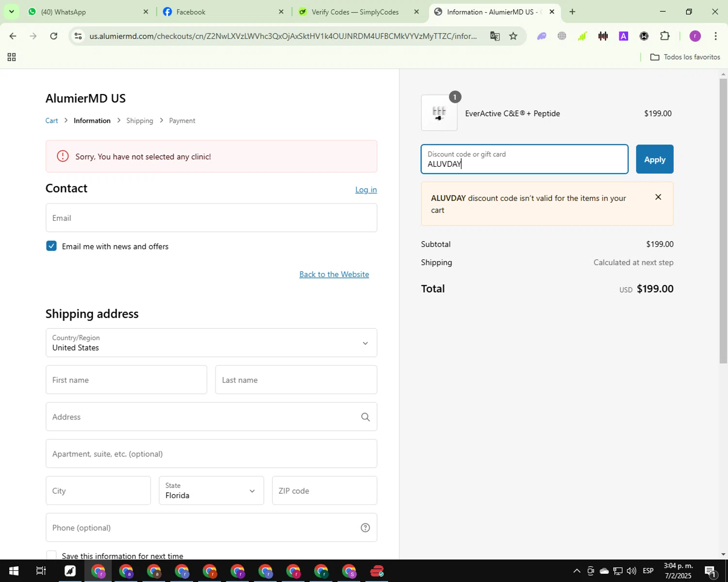Open the Extensions puzzle icon
The width and height of the screenshot is (728, 582).
(x=664, y=36)
